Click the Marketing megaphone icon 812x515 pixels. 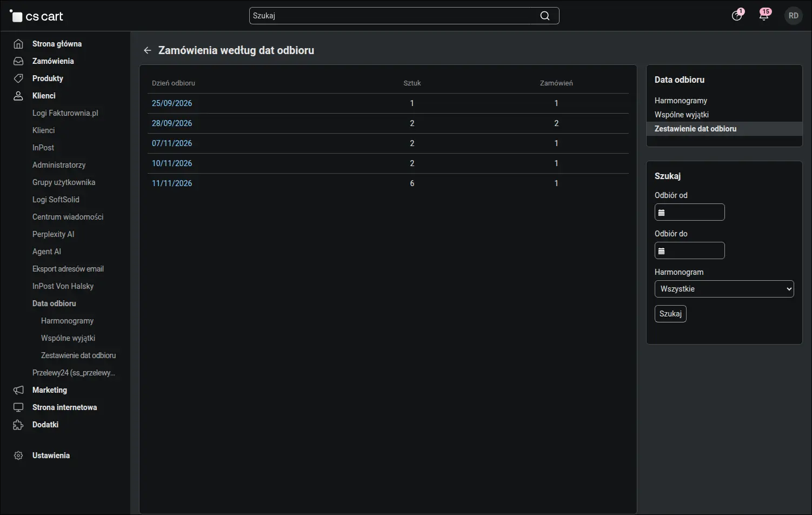point(18,390)
